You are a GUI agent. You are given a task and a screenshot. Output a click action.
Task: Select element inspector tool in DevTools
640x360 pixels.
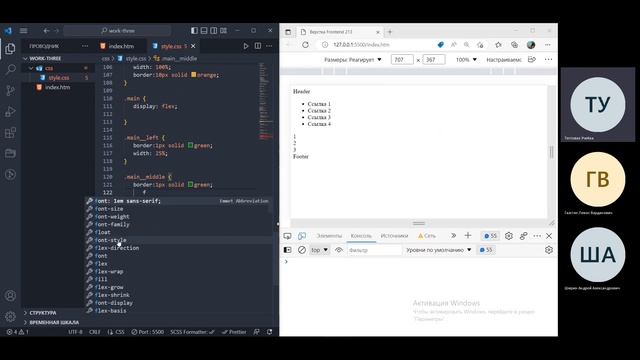click(287, 236)
